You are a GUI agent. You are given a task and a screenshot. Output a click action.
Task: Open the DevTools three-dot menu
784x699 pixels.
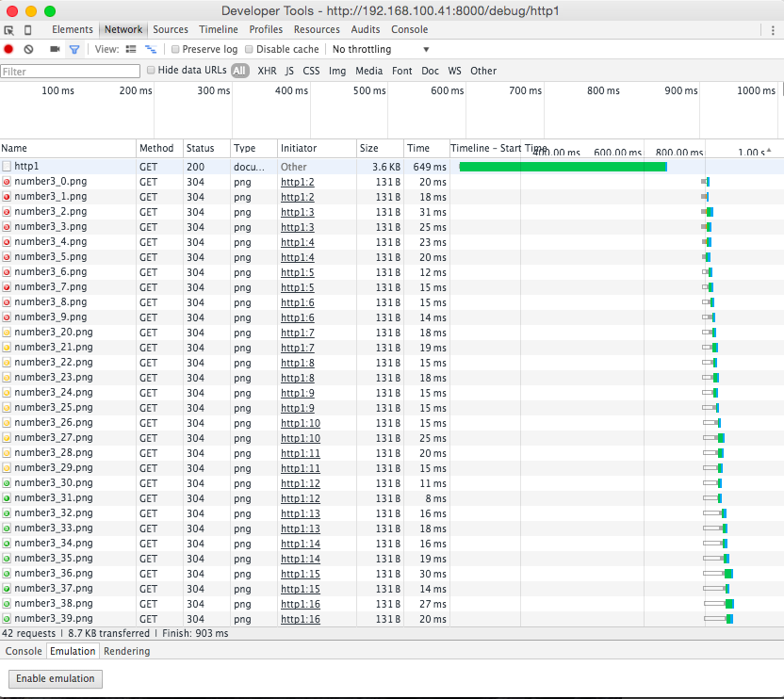point(773,30)
